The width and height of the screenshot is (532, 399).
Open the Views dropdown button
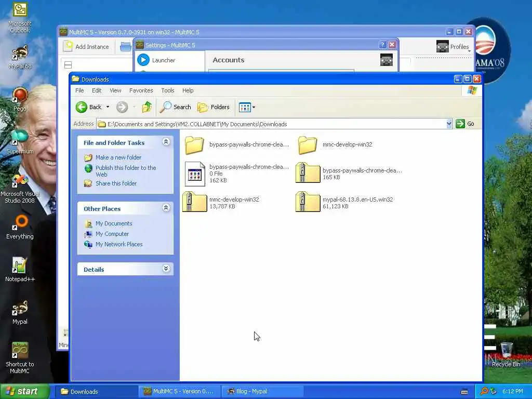247,107
